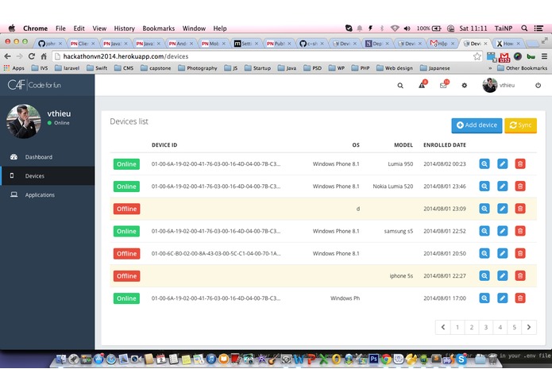Screen dimensions: 552x392
Task: Open Spotlight search in the menu bar
Action: [x=524, y=29]
